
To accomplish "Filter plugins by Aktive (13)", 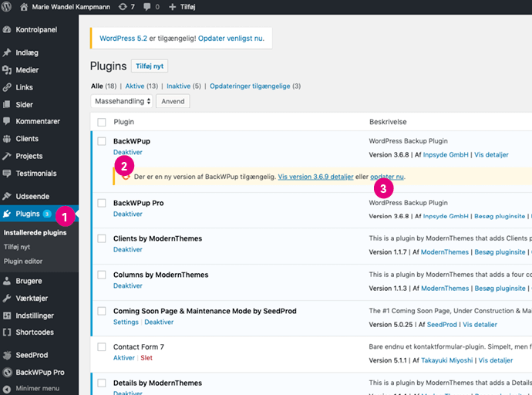I will coord(142,86).
